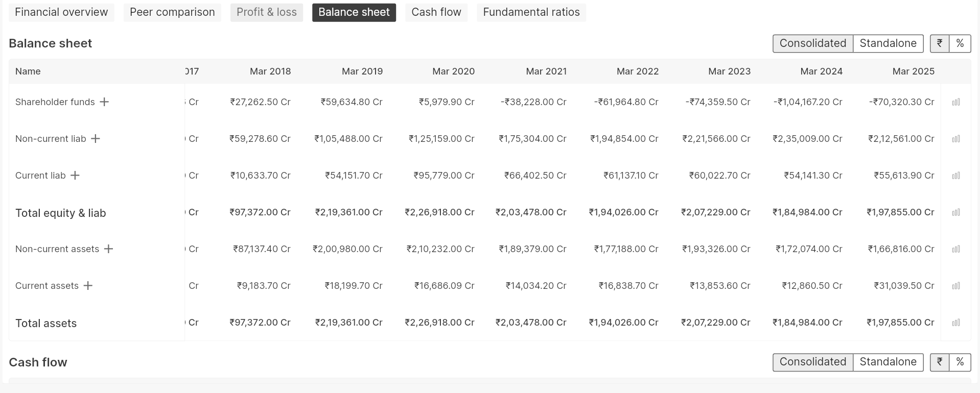
Task: Open chart icon for Non-current assets row
Action: pos(955,249)
